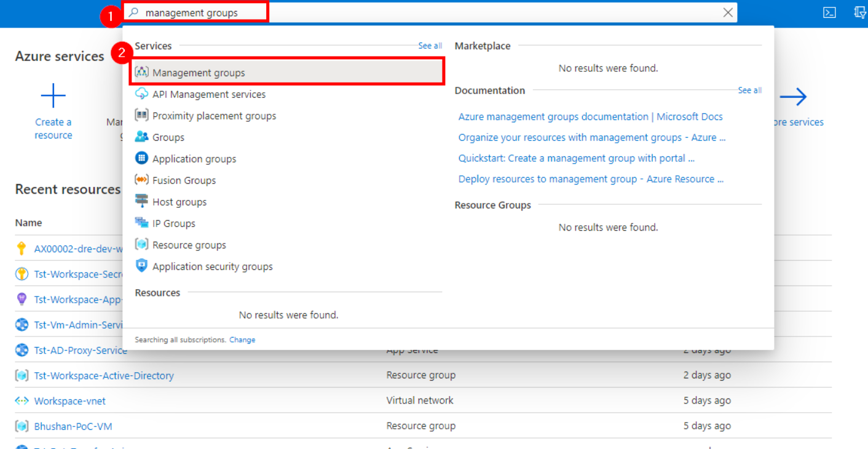Open the Tst-Workspace-Active-Directory resource
868x449 pixels.
pos(104,375)
